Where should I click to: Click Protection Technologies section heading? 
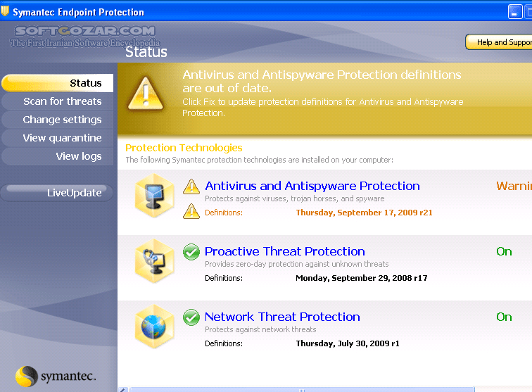184,148
